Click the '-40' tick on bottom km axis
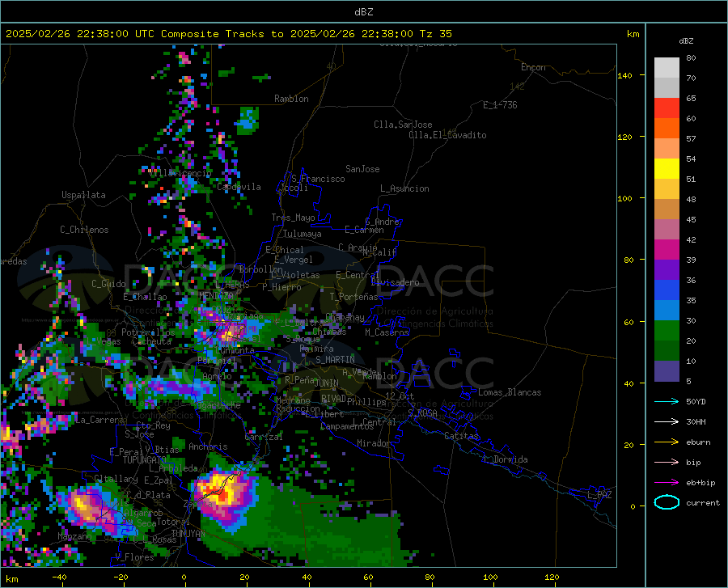The image size is (728, 588). coord(59,577)
